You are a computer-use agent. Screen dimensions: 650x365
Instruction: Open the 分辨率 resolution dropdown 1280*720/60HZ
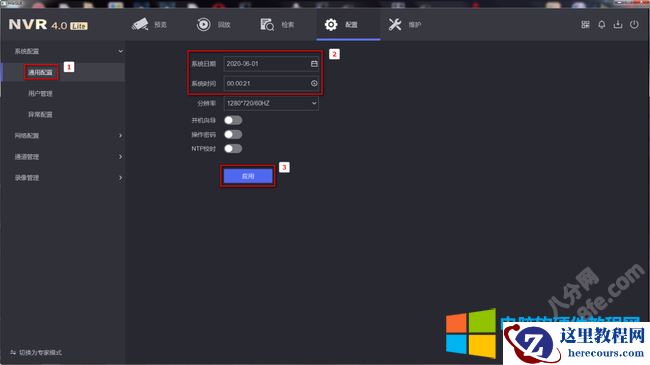click(x=271, y=103)
